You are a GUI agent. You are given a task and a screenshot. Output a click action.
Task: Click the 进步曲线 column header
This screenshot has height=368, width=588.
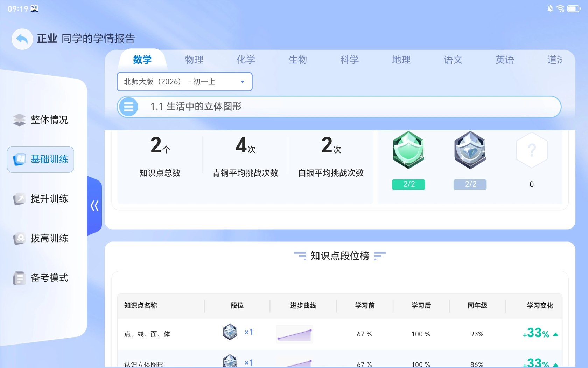(x=303, y=306)
